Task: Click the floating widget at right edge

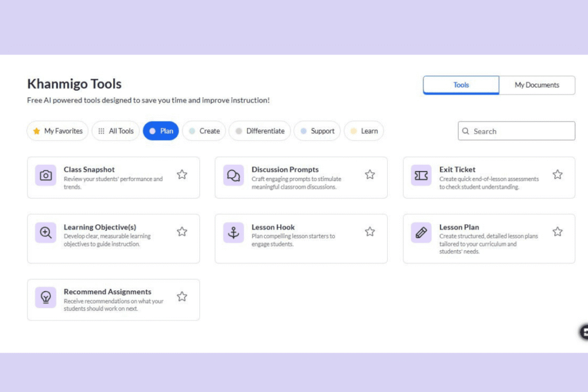Action: (x=583, y=332)
